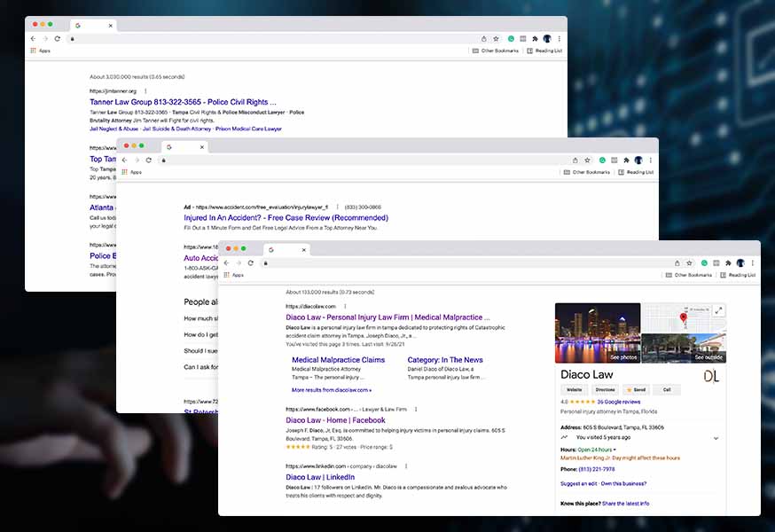Click the share icon in the middle window toolbar
This screenshot has height=532, width=775.
[x=575, y=160]
